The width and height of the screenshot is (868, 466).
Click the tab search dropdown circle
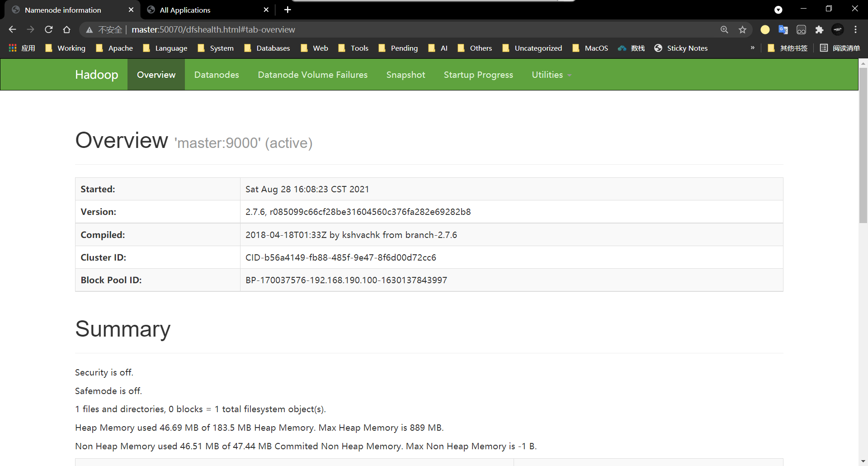coord(778,10)
